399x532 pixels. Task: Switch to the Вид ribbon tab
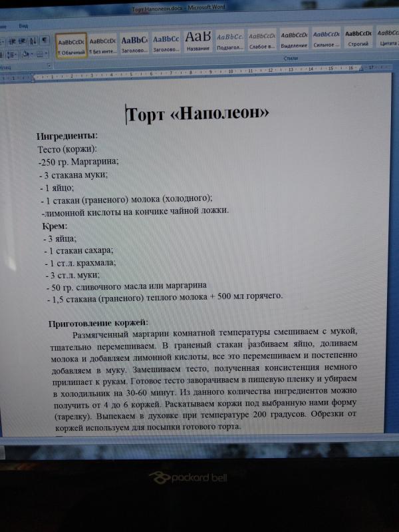(23, 26)
